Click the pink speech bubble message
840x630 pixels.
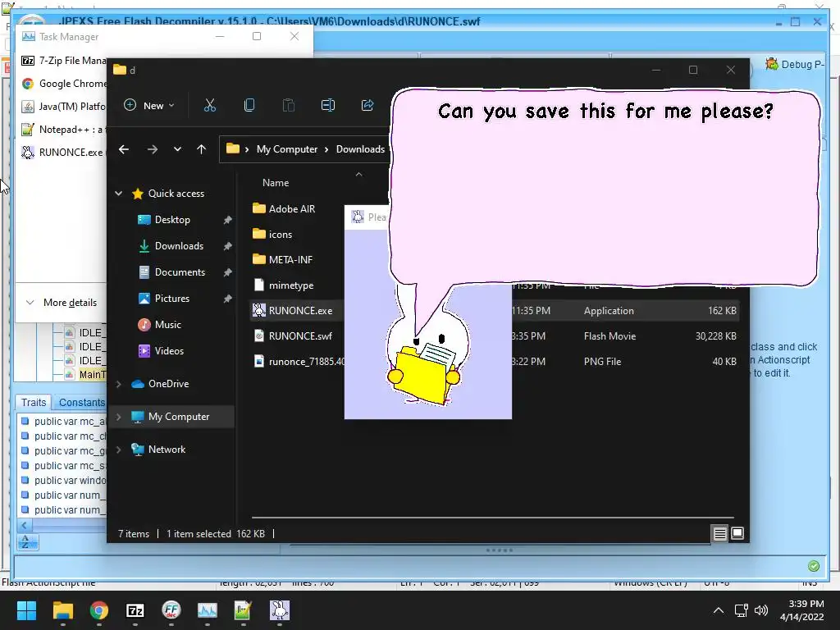tap(605, 188)
